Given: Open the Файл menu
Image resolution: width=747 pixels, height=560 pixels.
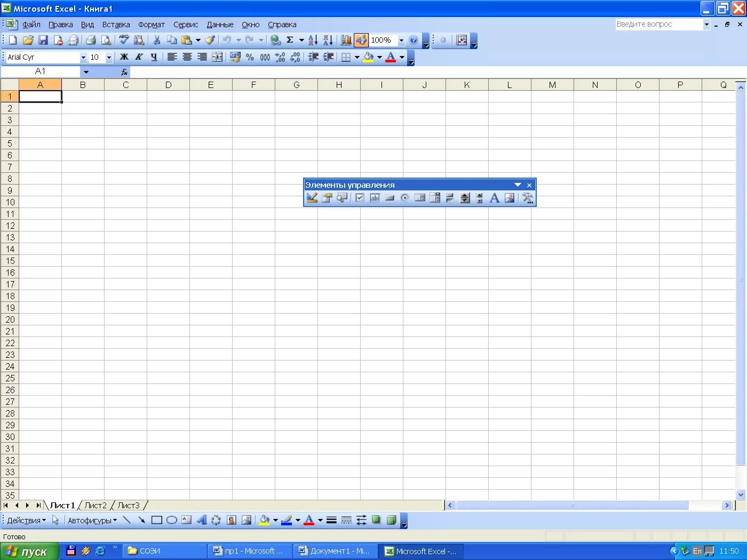Looking at the screenshot, I should coord(31,25).
